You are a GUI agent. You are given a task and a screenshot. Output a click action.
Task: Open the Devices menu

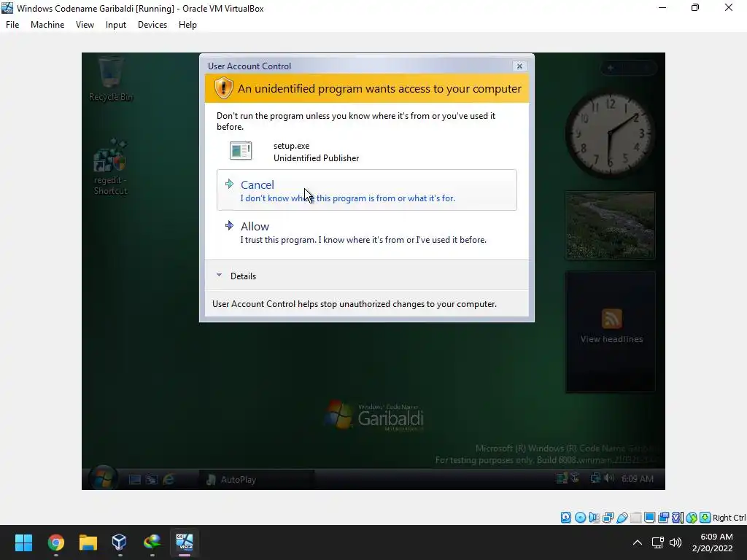(152, 25)
